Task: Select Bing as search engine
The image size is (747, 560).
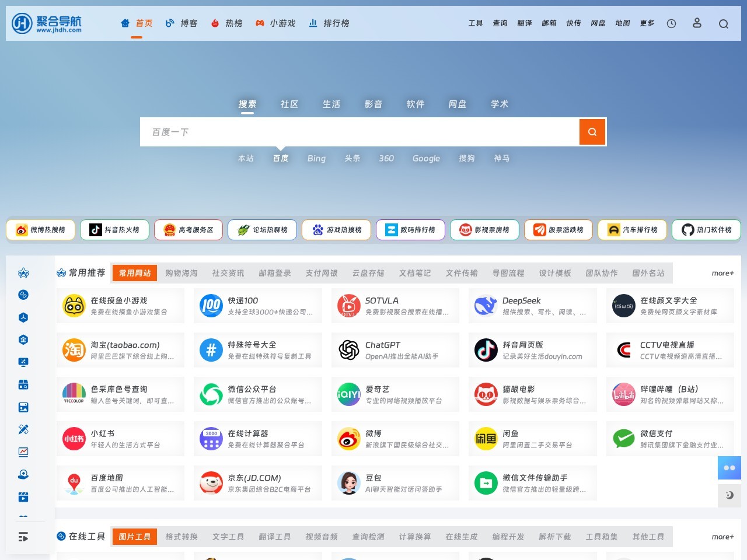Action: tap(316, 158)
